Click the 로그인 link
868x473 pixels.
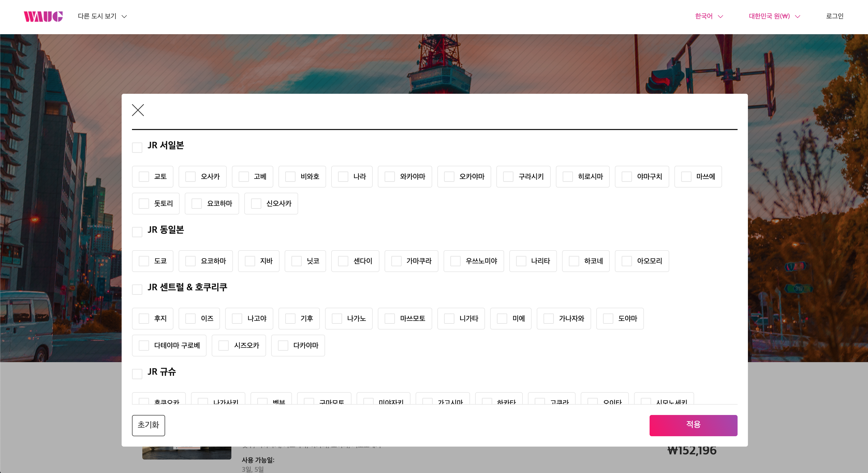834,16
